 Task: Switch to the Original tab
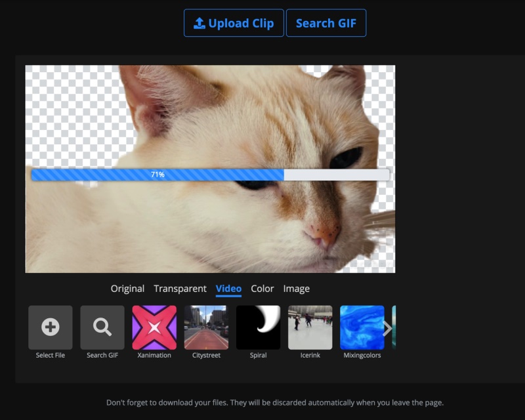(x=127, y=289)
